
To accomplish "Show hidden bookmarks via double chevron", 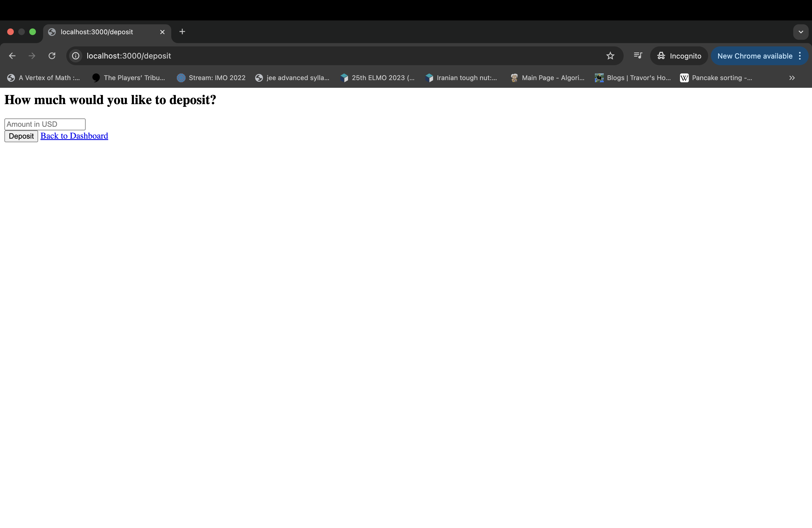I will click(792, 78).
